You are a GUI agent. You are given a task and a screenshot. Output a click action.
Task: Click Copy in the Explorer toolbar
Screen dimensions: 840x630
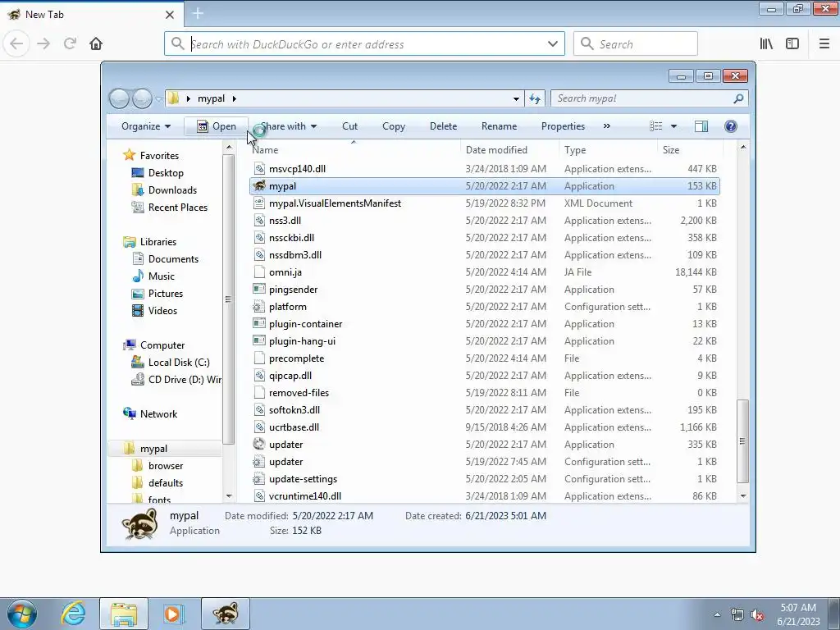click(393, 126)
